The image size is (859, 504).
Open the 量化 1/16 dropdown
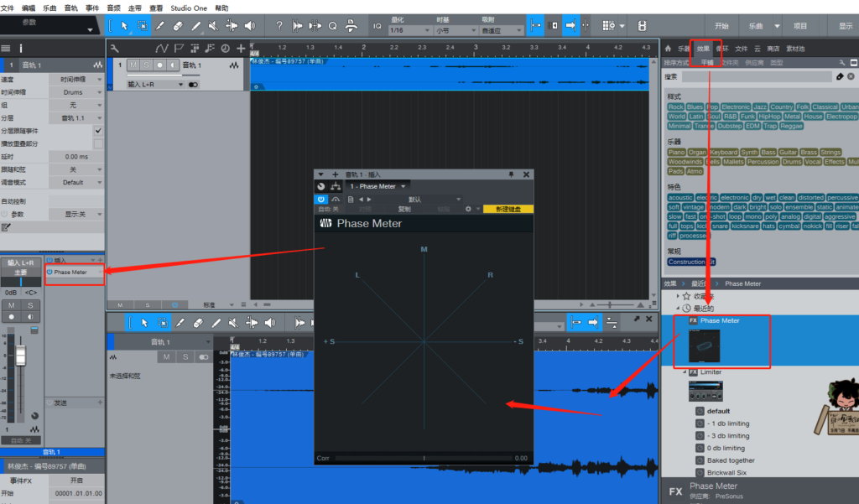point(409,30)
